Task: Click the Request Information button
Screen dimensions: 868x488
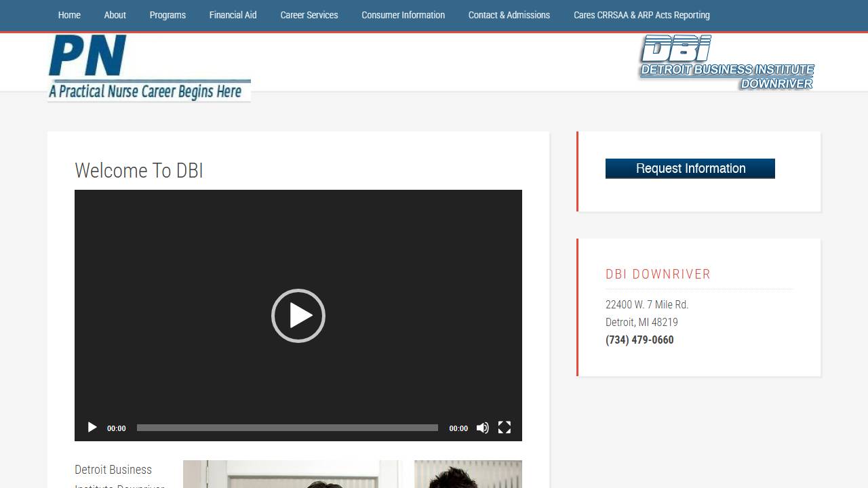Action: click(x=690, y=169)
